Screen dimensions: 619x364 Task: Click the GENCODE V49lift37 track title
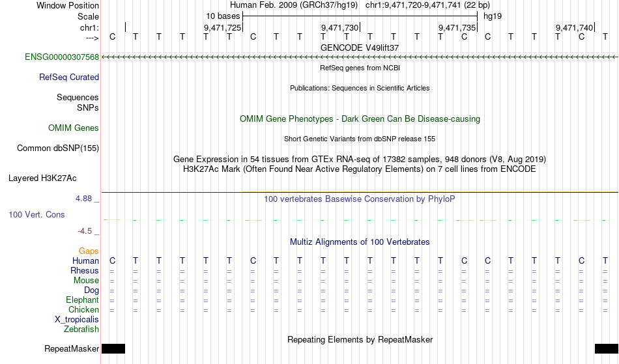point(360,48)
